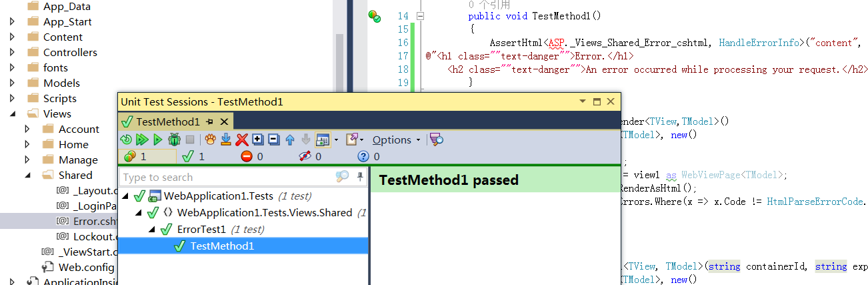
Task: Click the Debug tests bug icon
Action: (174, 139)
